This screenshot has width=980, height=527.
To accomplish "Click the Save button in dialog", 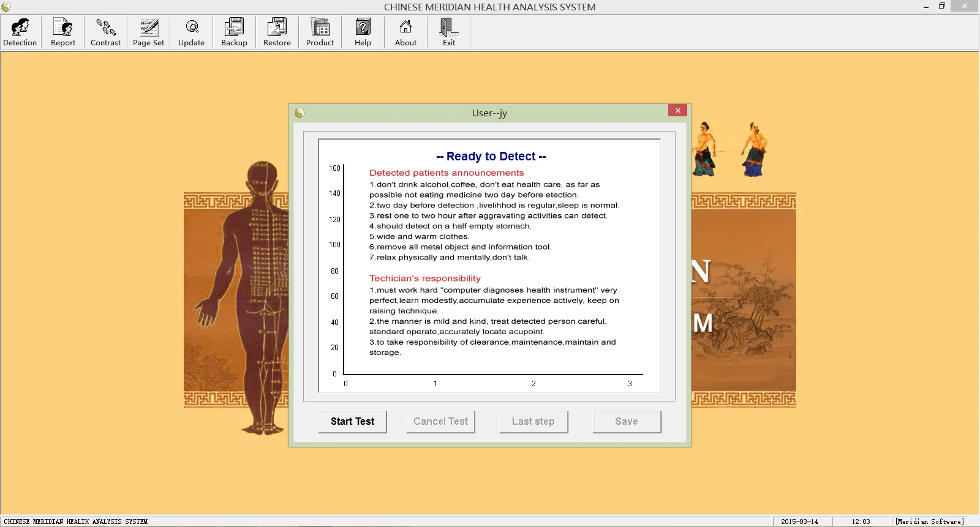I will point(626,422).
